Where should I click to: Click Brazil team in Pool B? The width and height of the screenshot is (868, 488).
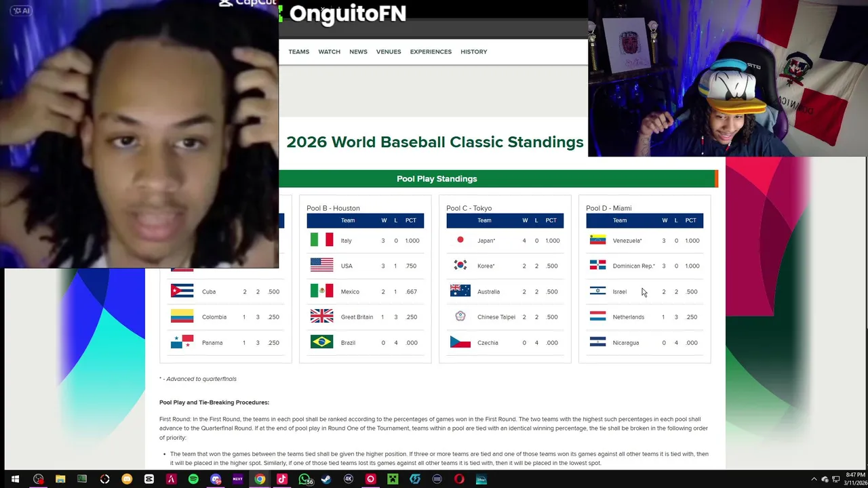click(348, 343)
